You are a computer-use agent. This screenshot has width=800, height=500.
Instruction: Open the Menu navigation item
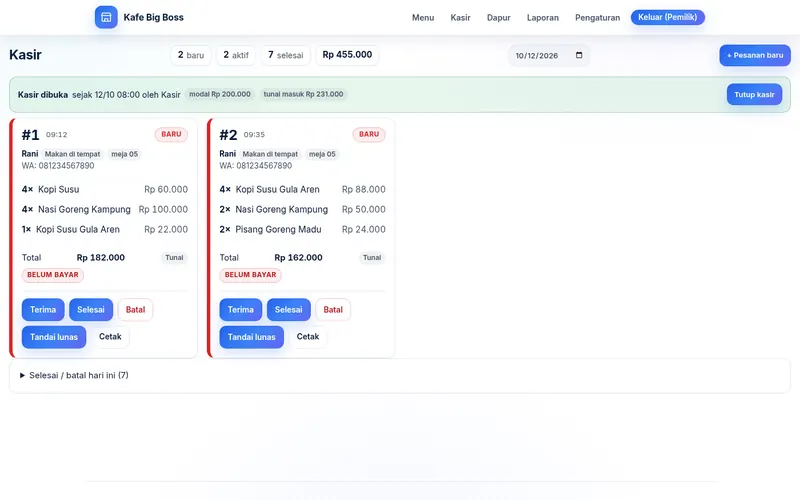point(423,17)
